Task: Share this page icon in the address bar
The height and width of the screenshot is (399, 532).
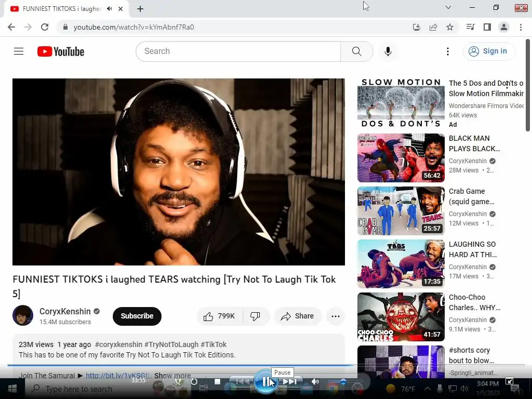Action: coord(433,27)
